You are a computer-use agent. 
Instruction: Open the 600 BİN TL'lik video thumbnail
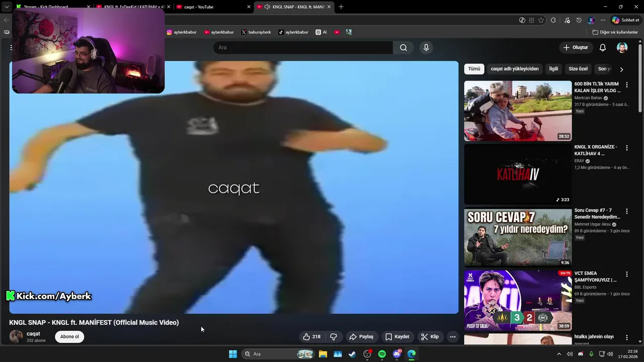(518, 111)
